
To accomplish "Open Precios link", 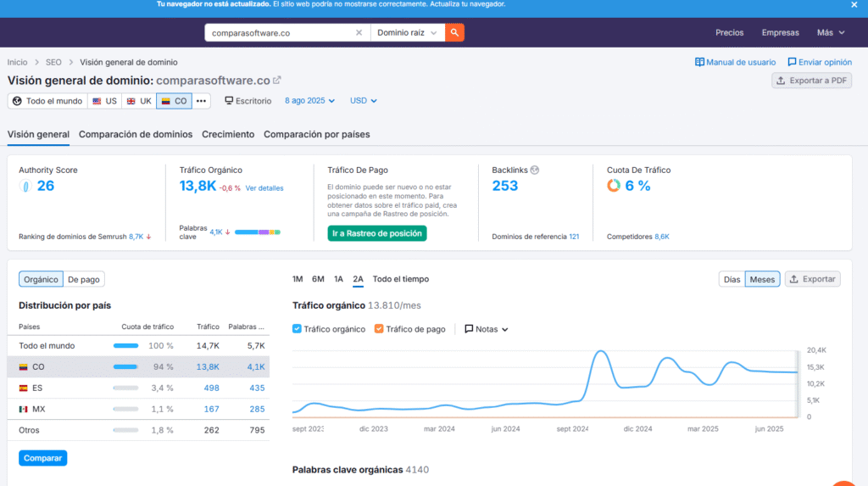I will 729,33.
